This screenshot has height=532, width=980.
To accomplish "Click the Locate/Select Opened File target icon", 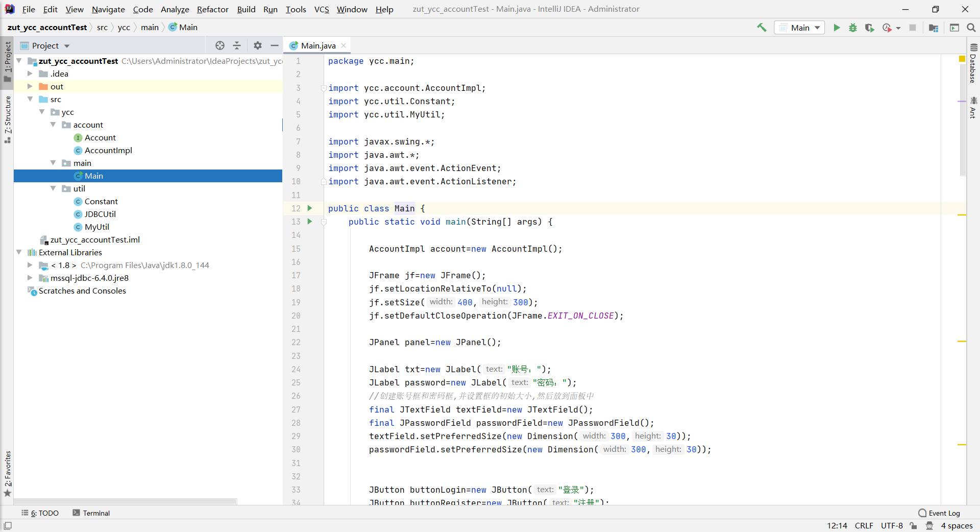I will pos(220,45).
